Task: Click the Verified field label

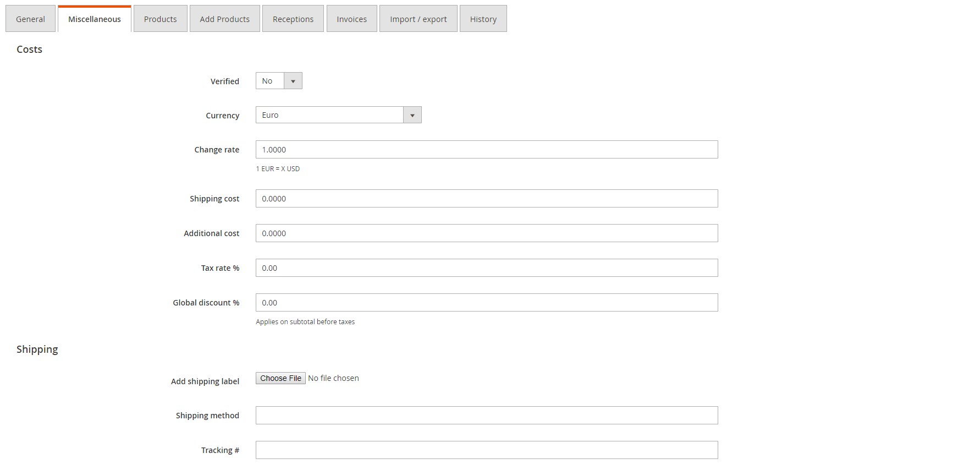Action: click(x=225, y=81)
